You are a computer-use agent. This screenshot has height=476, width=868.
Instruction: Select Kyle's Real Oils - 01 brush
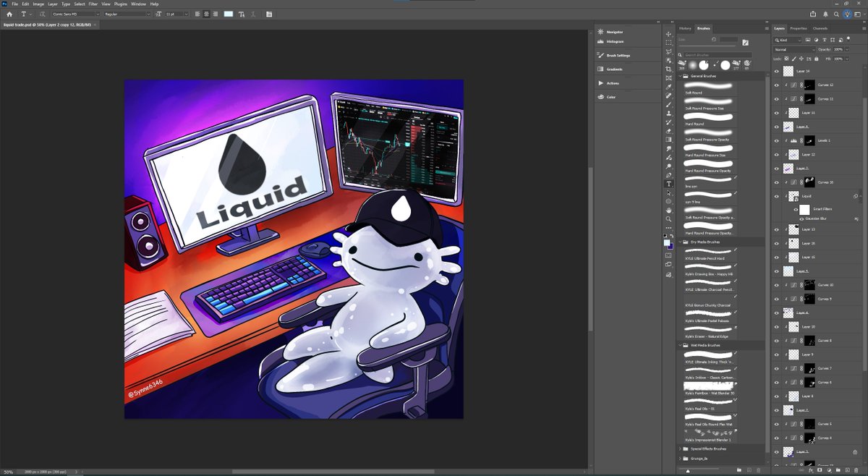[x=710, y=404]
